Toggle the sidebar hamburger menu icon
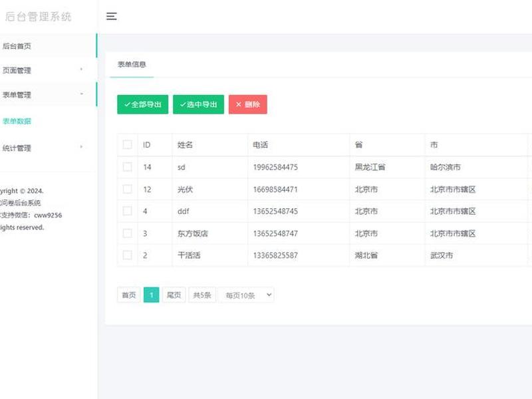The image size is (532, 399). (x=111, y=16)
